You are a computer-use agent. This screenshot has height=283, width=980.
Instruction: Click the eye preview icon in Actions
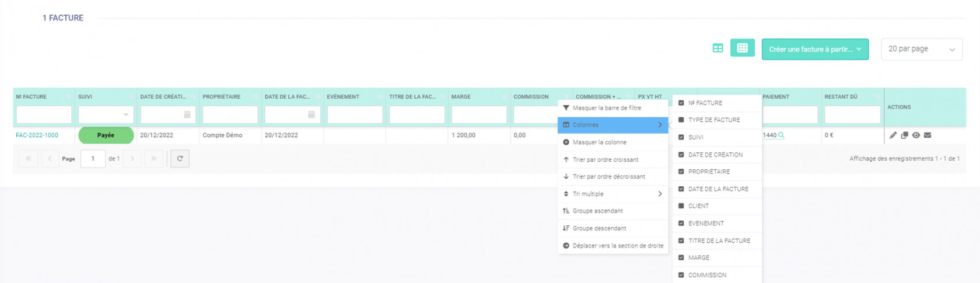(916, 135)
